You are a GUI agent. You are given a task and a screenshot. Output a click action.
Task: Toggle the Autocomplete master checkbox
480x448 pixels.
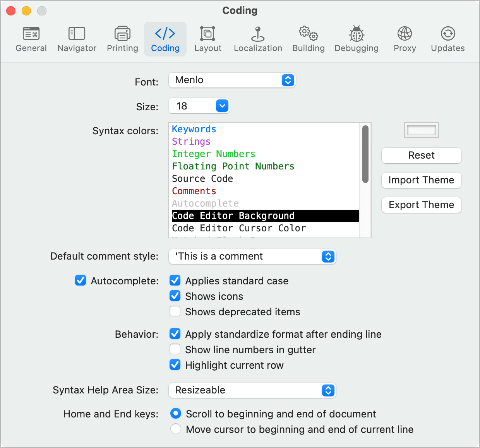pyautogui.click(x=81, y=280)
